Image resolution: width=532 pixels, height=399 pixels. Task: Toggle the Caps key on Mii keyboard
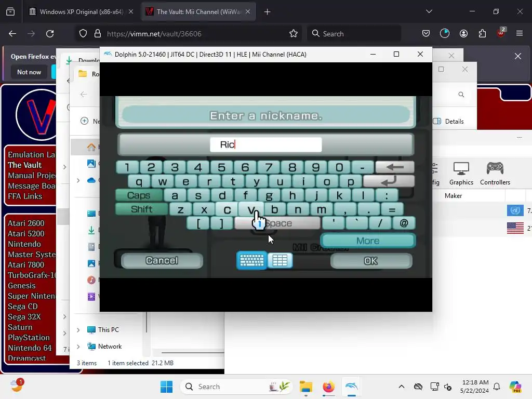[x=139, y=195]
